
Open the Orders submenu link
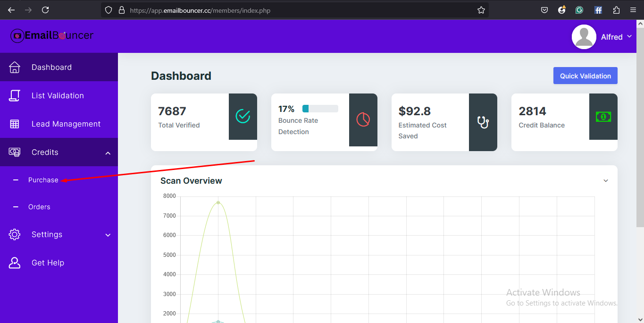(x=39, y=207)
